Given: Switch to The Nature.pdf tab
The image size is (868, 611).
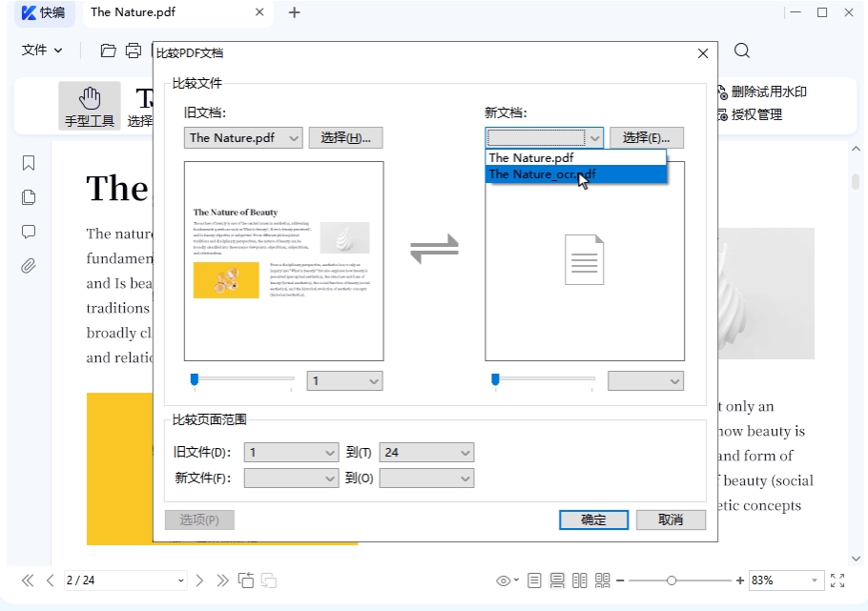Looking at the screenshot, I should 133,12.
